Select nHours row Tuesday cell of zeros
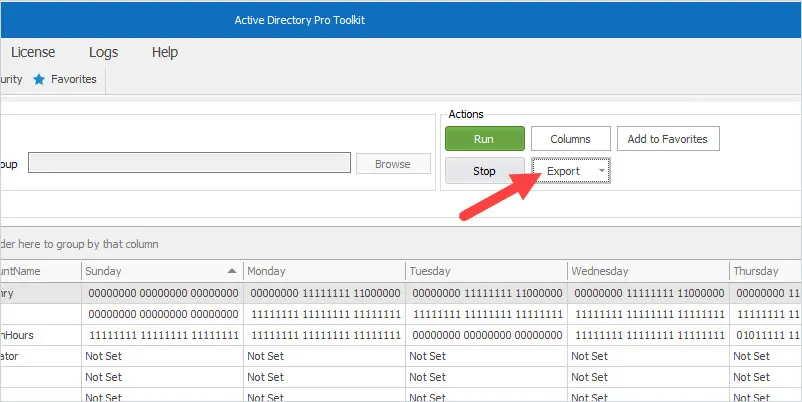The width and height of the screenshot is (802, 402). click(486, 335)
